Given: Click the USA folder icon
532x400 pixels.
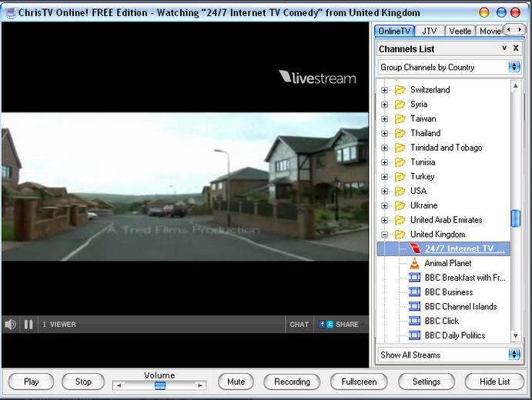Looking at the screenshot, I should click(x=400, y=192).
